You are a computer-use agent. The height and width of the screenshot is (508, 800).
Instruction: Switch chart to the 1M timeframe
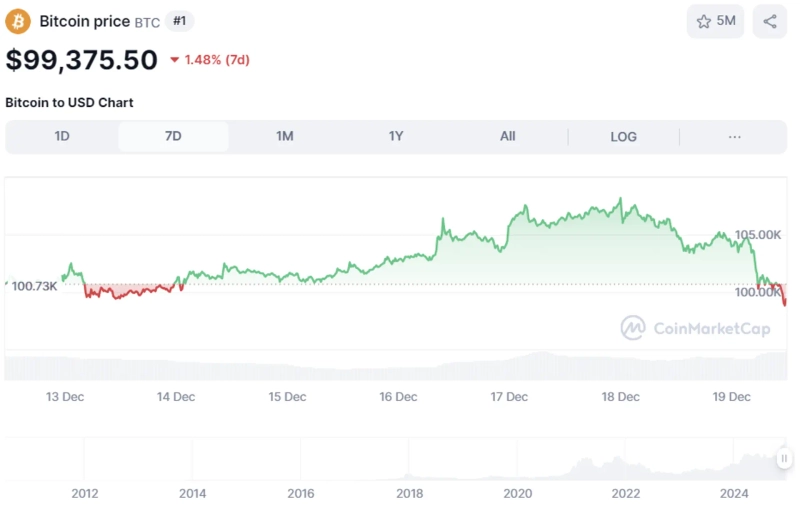(x=285, y=137)
